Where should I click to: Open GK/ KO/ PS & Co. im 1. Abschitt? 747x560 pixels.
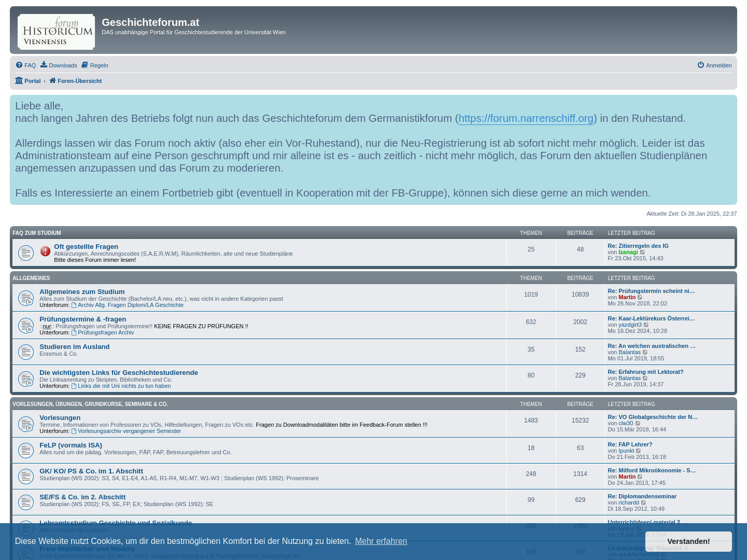coord(91,471)
